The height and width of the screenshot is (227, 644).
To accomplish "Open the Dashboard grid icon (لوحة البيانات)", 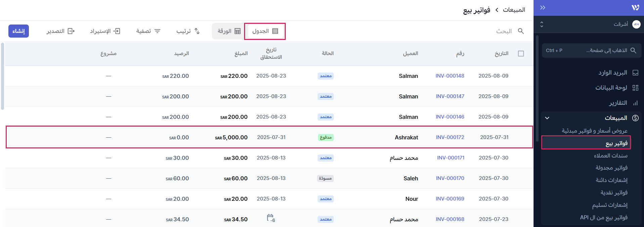I will coord(635,88).
